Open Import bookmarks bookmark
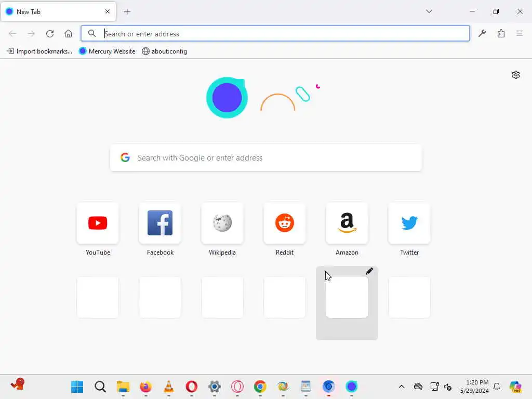The image size is (532, 399). pyautogui.click(x=39, y=51)
